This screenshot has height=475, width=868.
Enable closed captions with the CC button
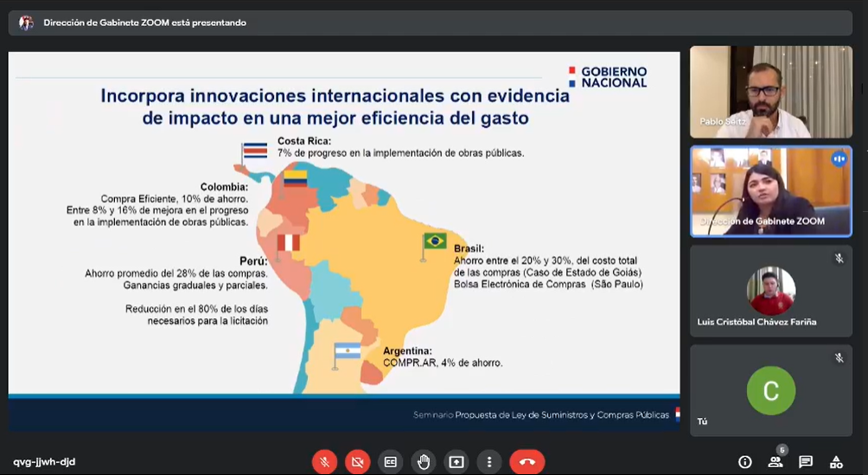click(x=390, y=462)
